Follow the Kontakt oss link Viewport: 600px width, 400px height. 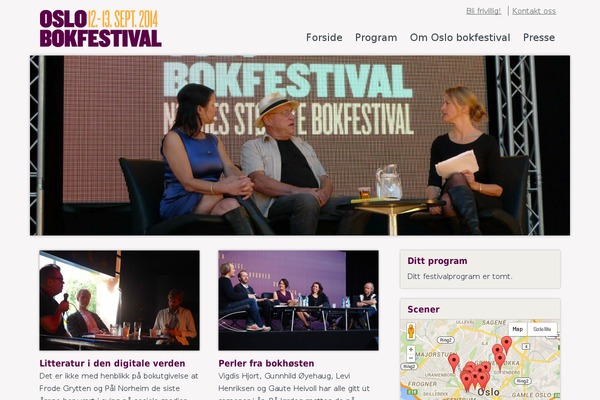[x=534, y=11]
